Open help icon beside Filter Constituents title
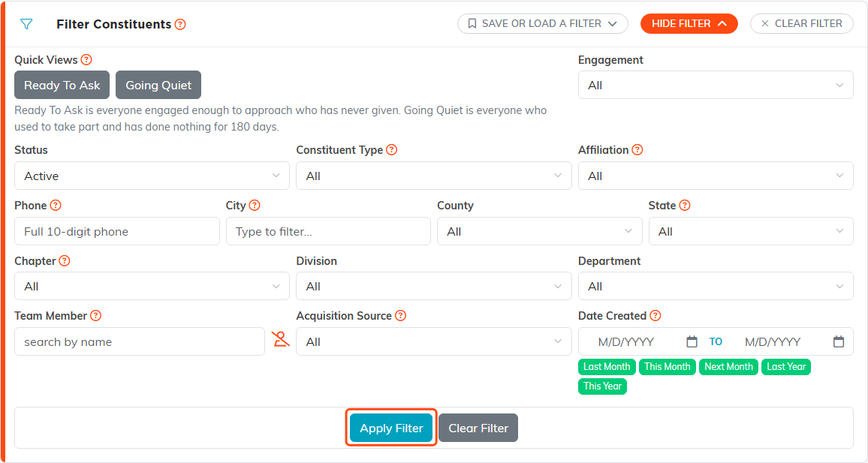The height and width of the screenshot is (463, 868). coord(180,24)
